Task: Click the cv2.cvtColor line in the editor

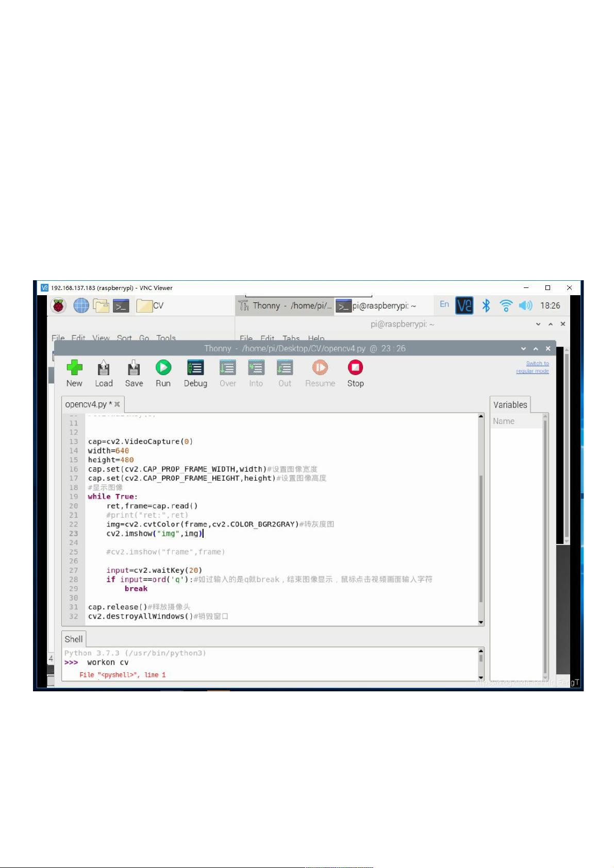Action: pos(220,524)
